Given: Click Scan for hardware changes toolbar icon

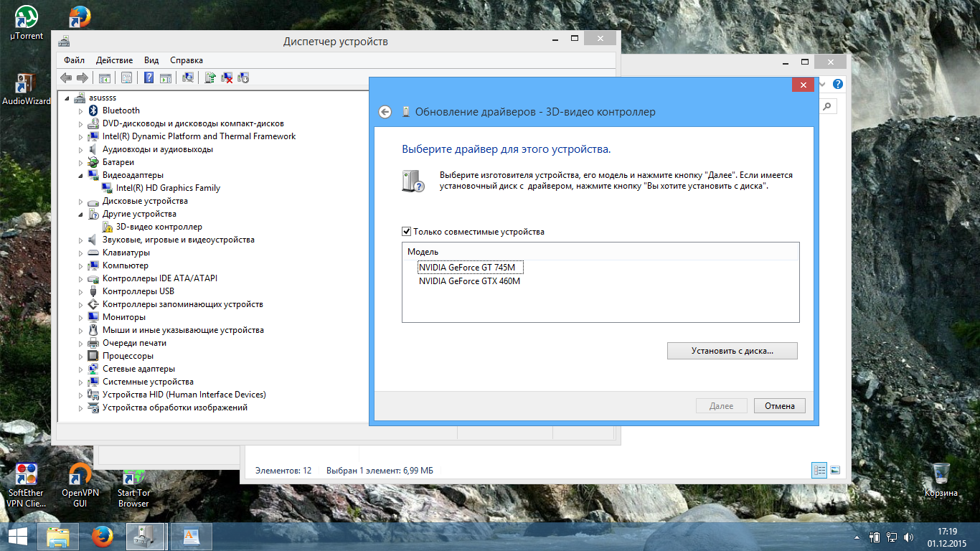Looking at the screenshot, I should tap(188, 77).
